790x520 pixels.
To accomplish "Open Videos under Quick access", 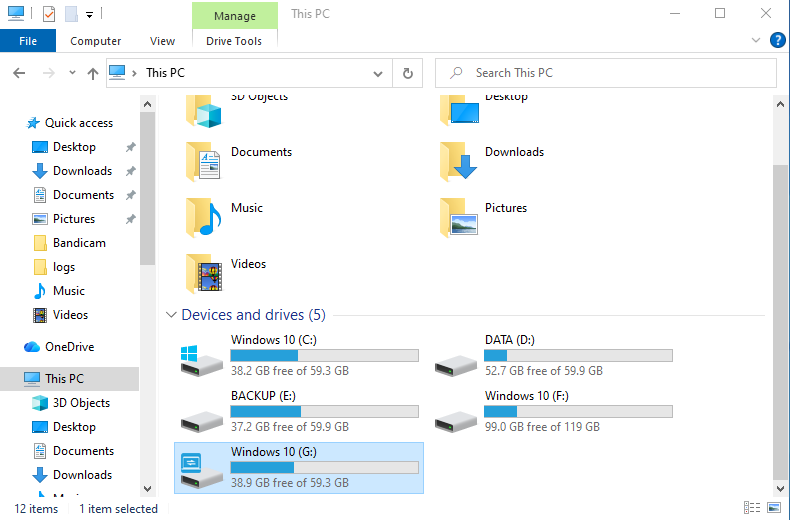I will pyautogui.click(x=71, y=315).
